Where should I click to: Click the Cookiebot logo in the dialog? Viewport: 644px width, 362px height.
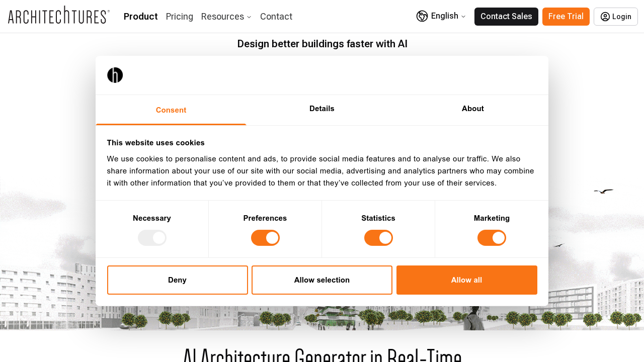pyautogui.click(x=115, y=75)
